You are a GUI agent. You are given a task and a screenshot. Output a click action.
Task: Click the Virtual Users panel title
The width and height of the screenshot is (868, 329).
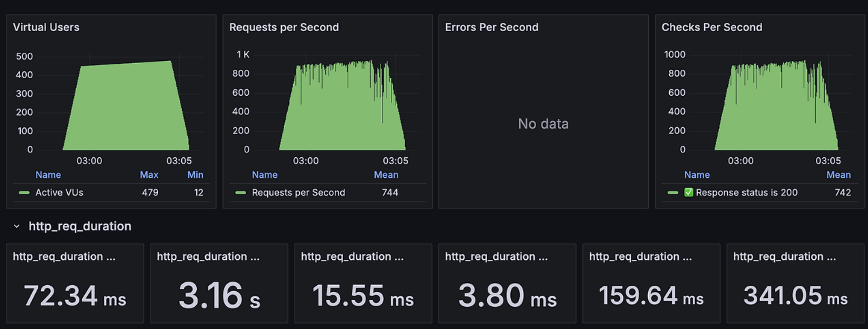click(x=46, y=27)
